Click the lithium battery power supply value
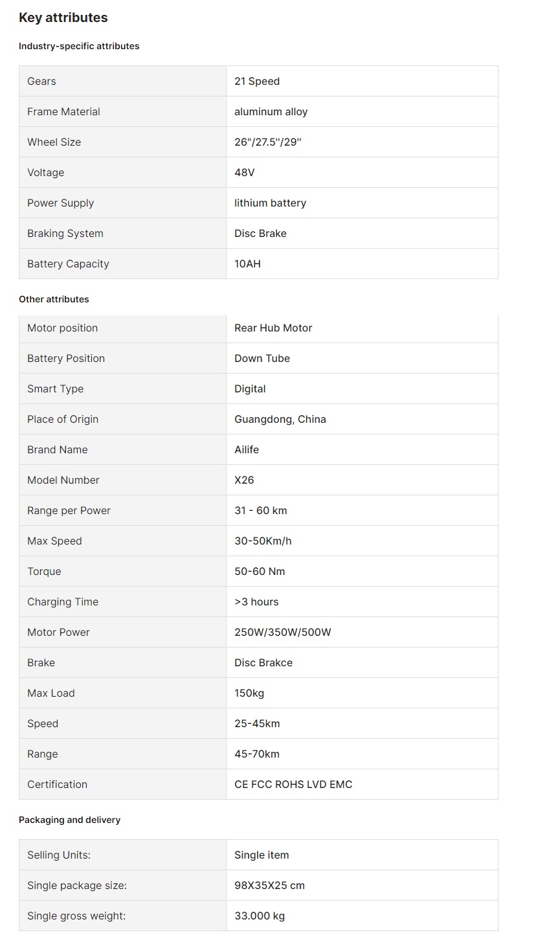The width and height of the screenshot is (560, 935). [x=270, y=203]
